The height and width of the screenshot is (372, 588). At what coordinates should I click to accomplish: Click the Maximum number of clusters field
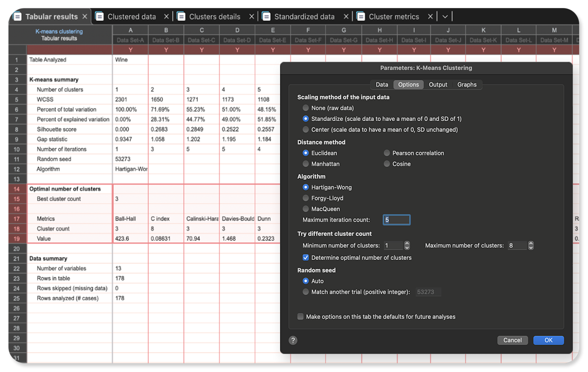[x=517, y=246]
